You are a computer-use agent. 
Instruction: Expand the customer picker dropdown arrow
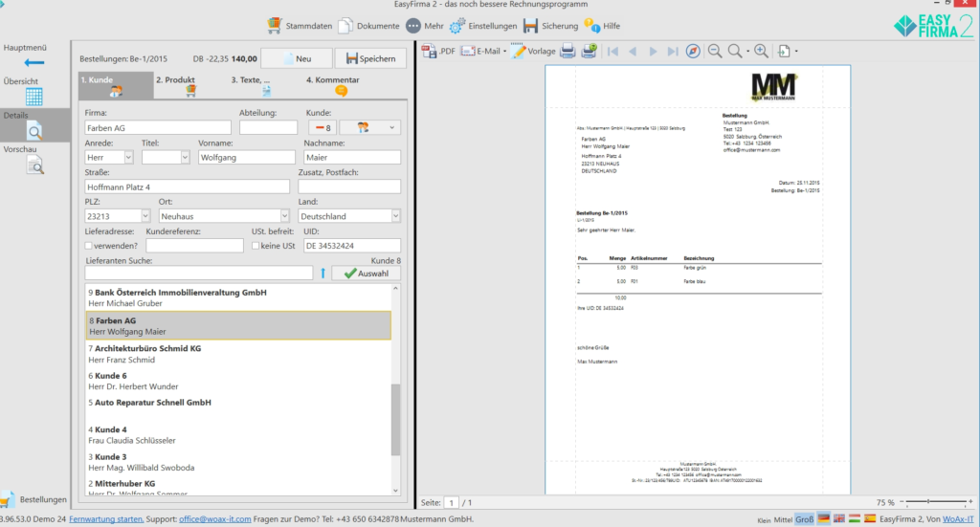point(391,127)
